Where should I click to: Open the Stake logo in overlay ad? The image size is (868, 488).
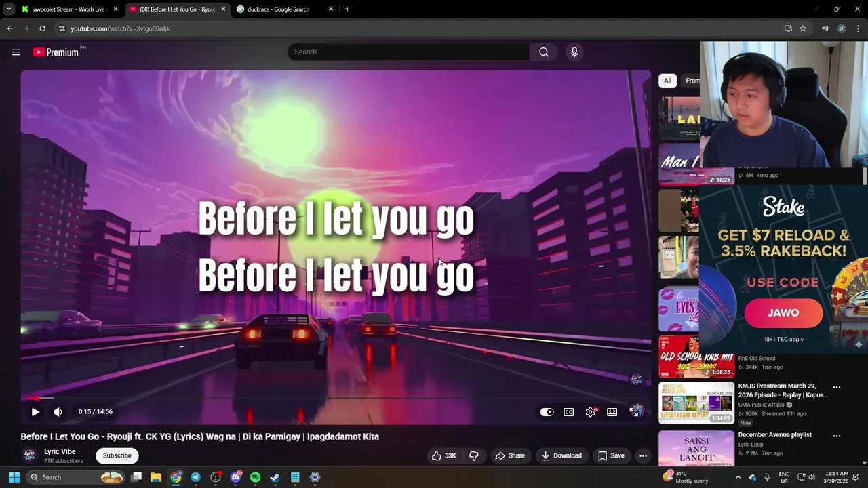click(783, 206)
